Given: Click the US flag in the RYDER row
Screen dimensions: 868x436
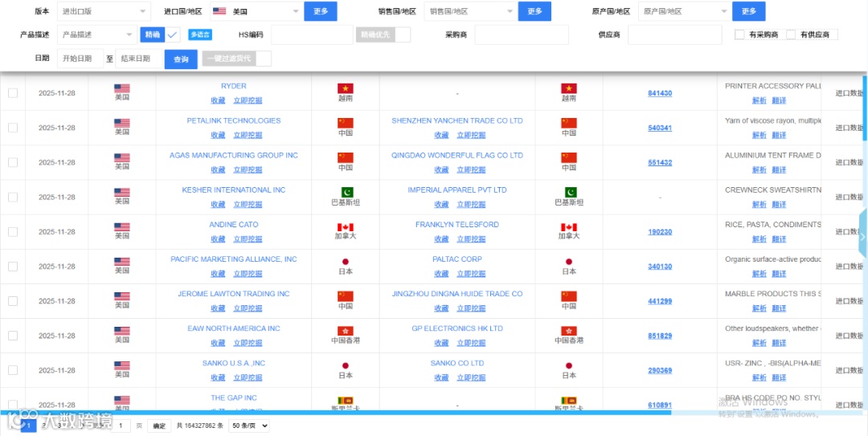Looking at the screenshot, I should 122,88.
